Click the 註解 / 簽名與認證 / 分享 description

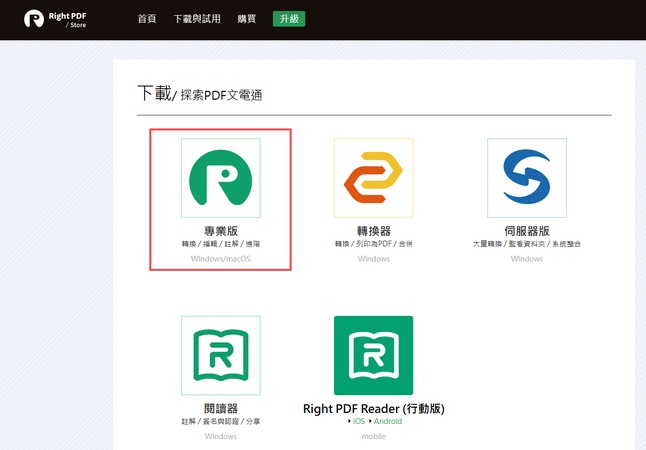(221, 422)
